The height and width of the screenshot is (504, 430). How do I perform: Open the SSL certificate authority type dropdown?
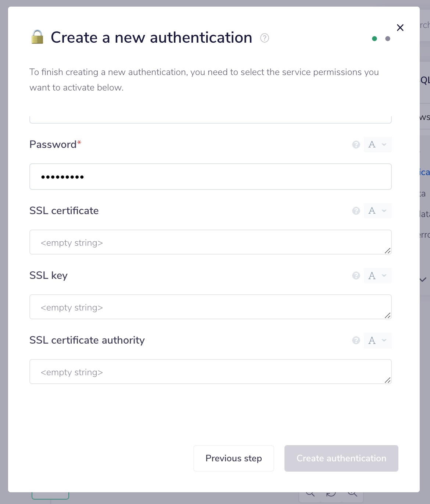(x=378, y=340)
